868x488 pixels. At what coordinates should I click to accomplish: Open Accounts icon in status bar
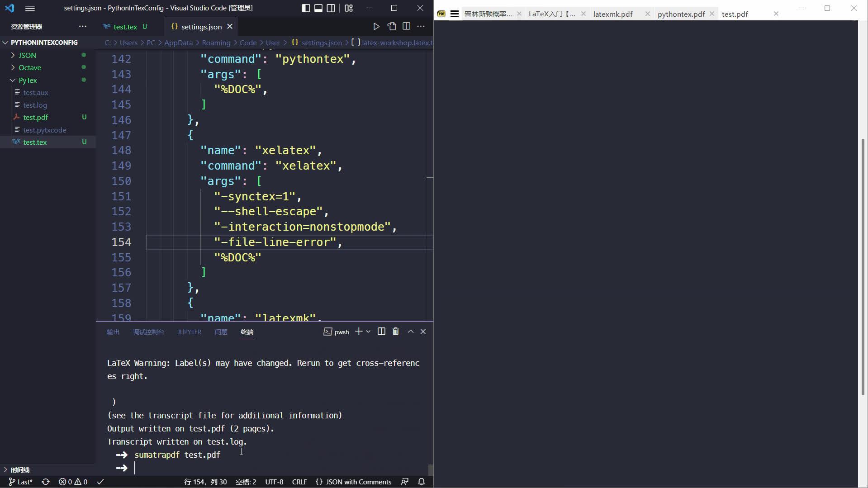tap(404, 482)
